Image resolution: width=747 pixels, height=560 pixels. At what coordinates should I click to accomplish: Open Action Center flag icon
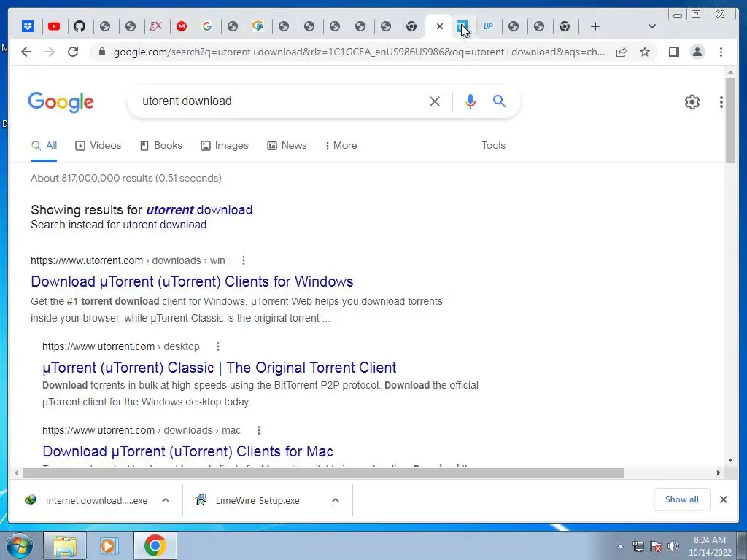pos(656,546)
